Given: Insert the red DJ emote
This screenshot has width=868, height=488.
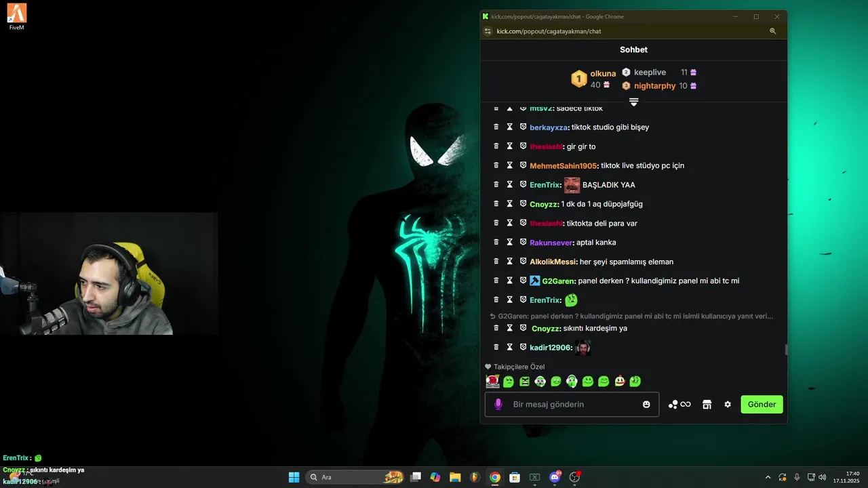Looking at the screenshot, I should pyautogui.click(x=492, y=382).
